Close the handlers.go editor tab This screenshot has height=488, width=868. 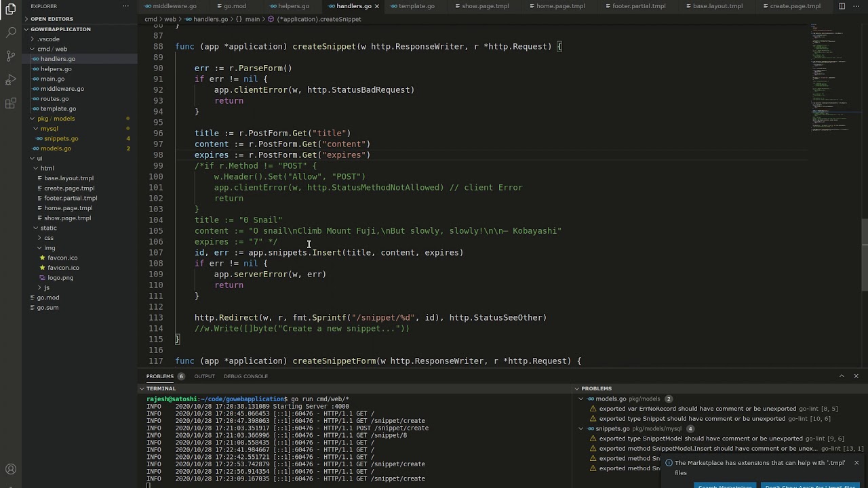tap(376, 6)
